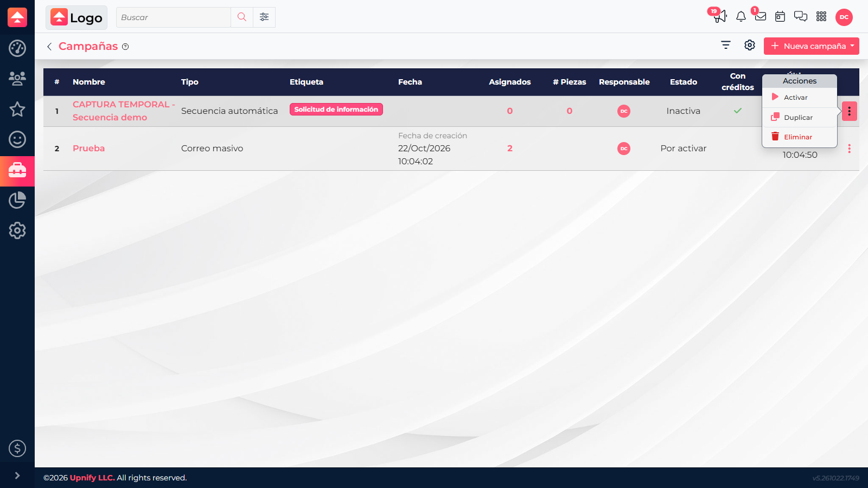Click the Upnify LLC. footer link
The width and height of the screenshot is (868, 488).
[x=92, y=478]
